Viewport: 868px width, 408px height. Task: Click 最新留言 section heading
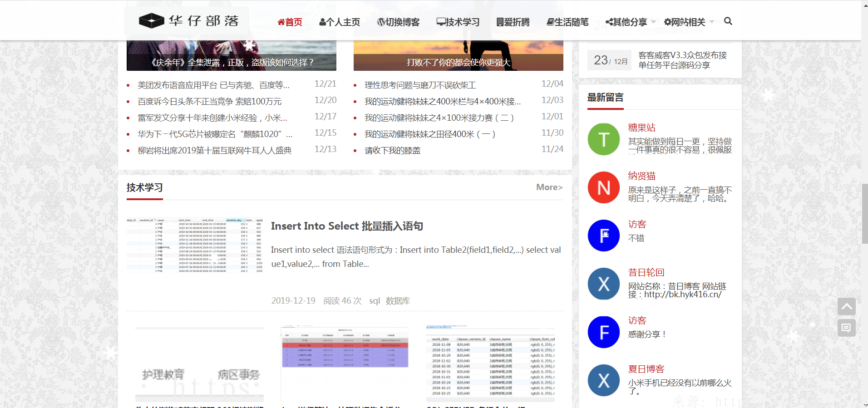point(605,98)
